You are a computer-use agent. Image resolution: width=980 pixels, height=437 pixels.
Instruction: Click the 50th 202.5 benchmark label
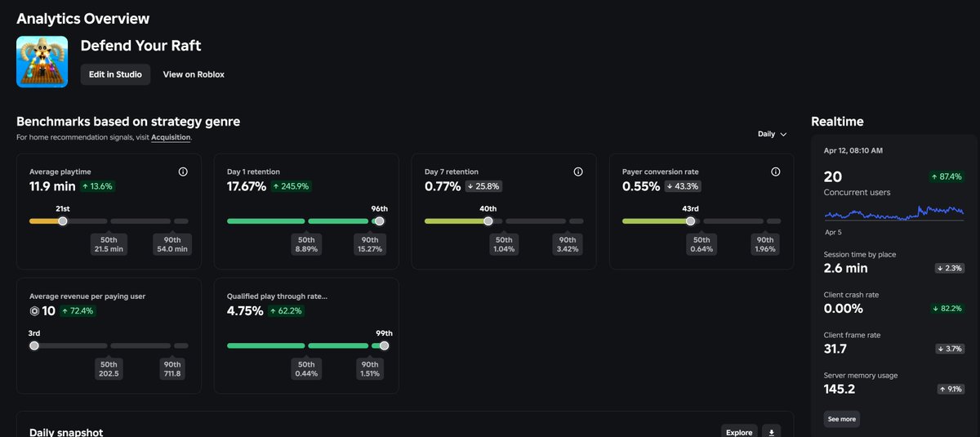(109, 369)
